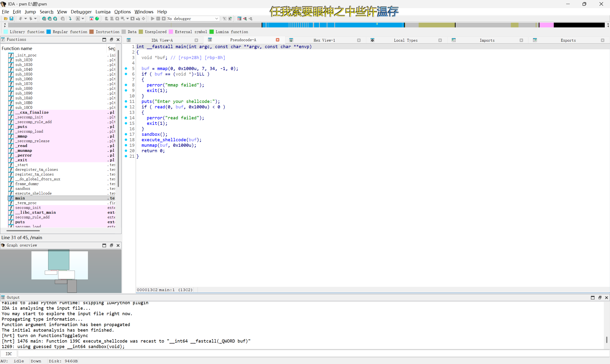Select the main function in Functions list

click(20, 198)
